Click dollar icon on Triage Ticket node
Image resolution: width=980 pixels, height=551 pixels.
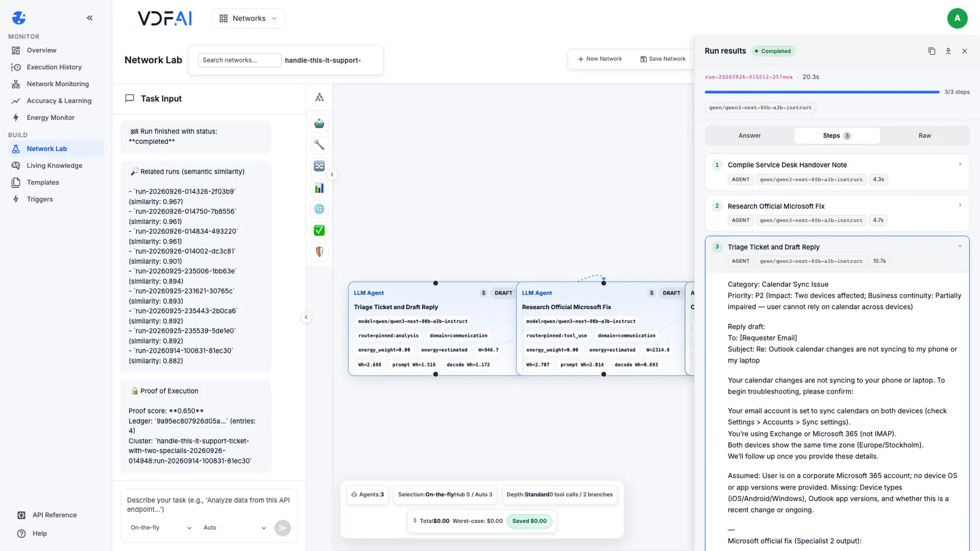[x=483, y=293]
